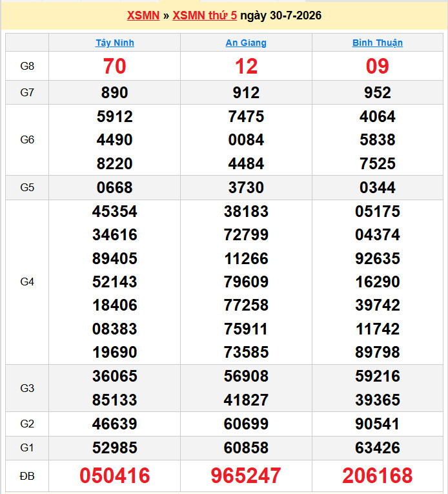448x494 pixels.
Task: Click the G5 row label
Action: click(x=27, y=187)
